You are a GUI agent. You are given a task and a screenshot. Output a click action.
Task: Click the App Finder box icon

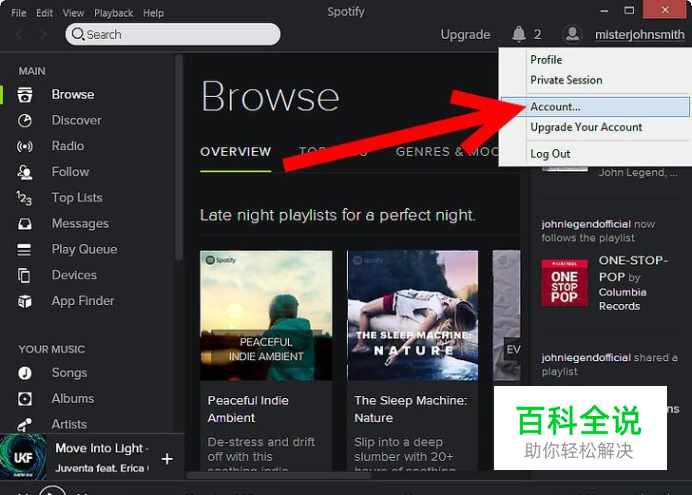pos(25,301)
